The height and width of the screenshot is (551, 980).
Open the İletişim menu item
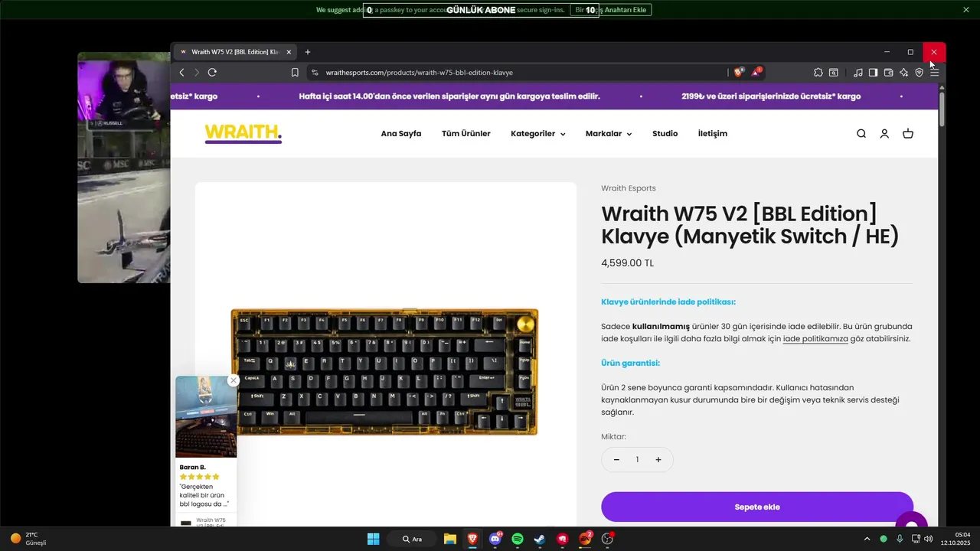713,134
